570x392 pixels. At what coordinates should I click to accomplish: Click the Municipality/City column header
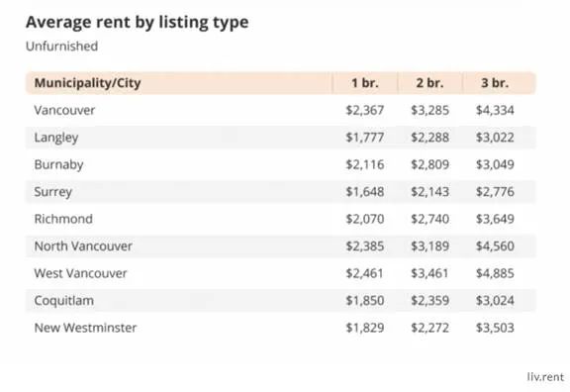[x=87, y=83]
